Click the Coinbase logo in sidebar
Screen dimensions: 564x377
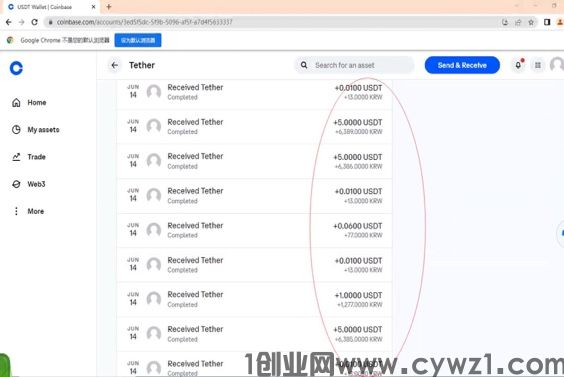click(x=16, y=68)
